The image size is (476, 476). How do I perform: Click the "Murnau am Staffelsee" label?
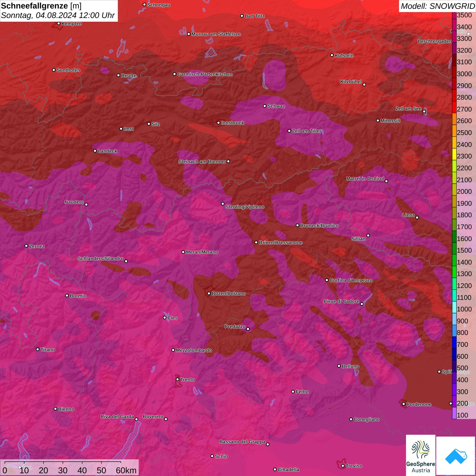(216, 34)
